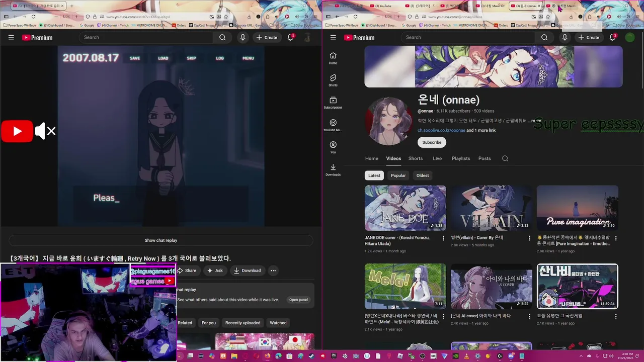The width and height of the screenshot is (644, 362).
Task: Switch to channel Live tab
Action: coord(437,158)
